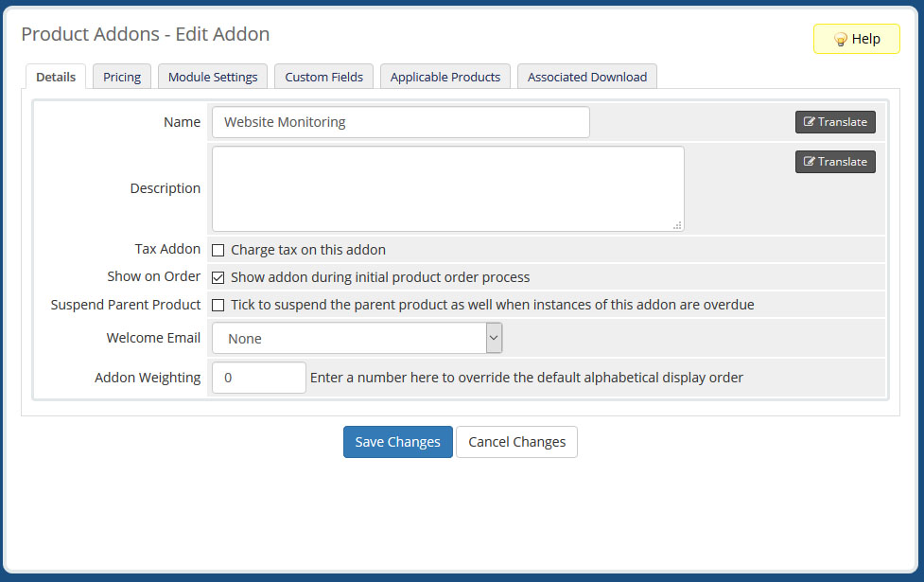The image size is (924, 582).
Task: Click the Addon Weighting number field
Action: 257,377
